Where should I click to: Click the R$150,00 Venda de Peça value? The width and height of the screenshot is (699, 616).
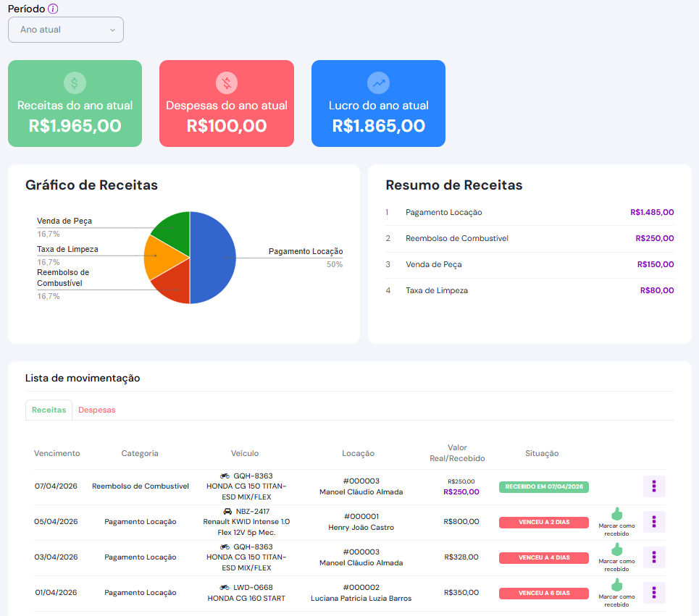coord(656,265)
